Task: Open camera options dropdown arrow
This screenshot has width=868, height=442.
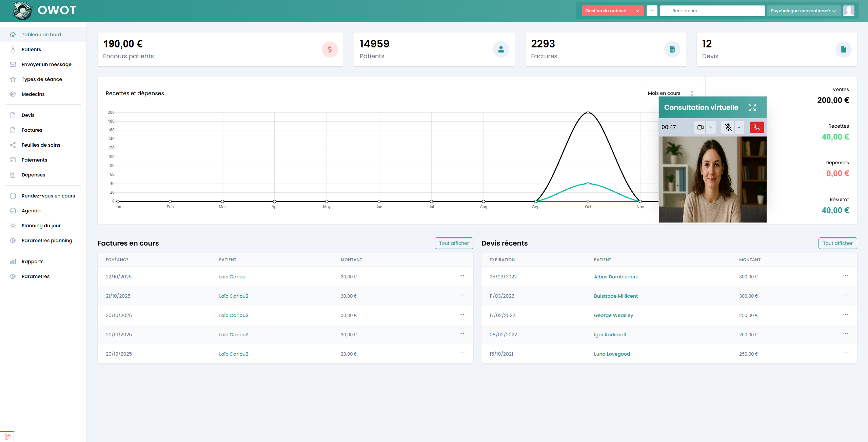Action: [x=711, y=127]
